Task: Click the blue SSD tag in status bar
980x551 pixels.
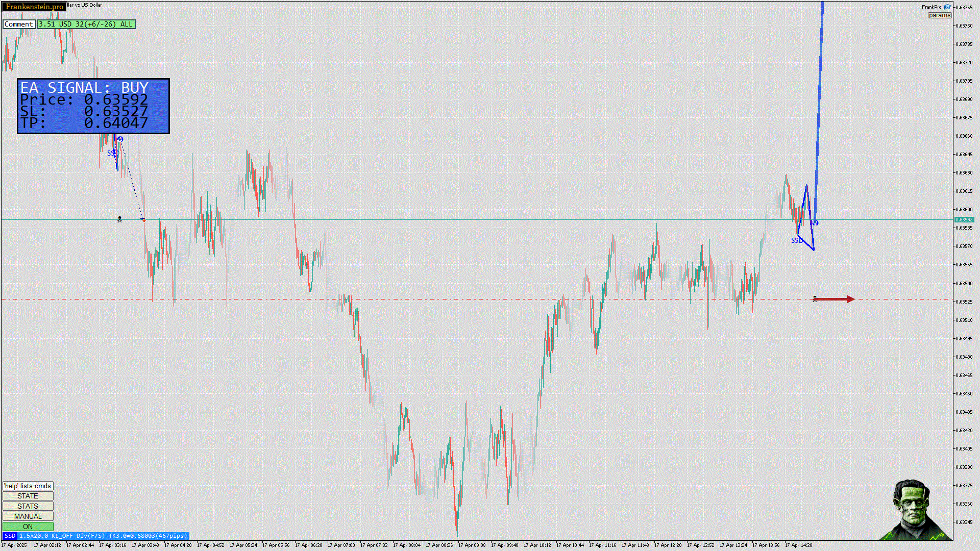Action: point(10,536)
